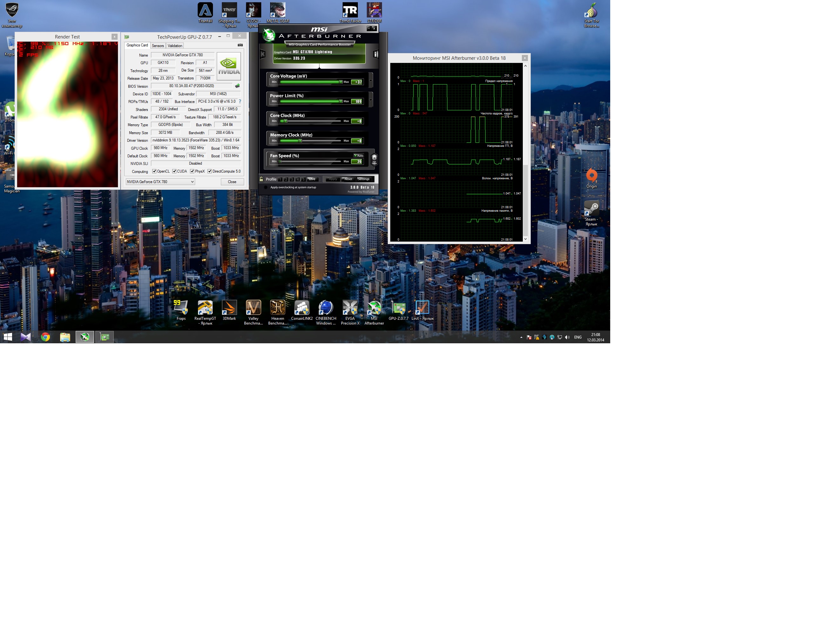Launch the CorsairLINK2 shortcut
Image resolution: width=840 pixels, height=630 pixels.
coord(302,310)
